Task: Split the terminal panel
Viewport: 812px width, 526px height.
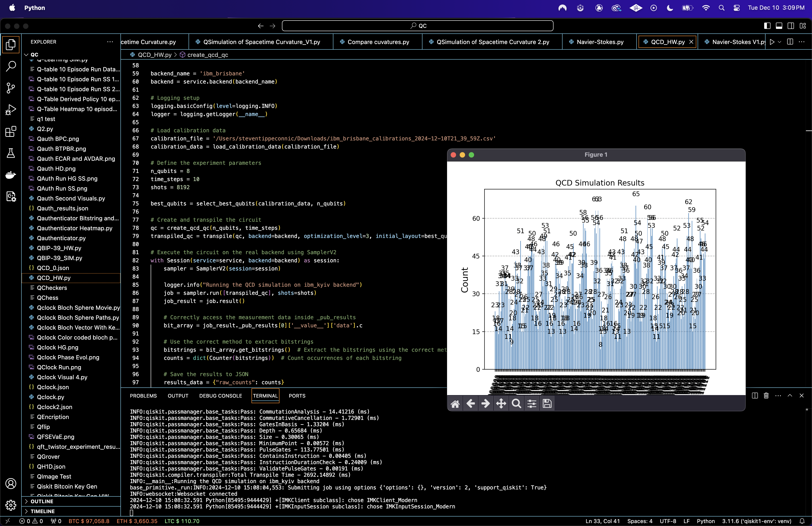Action: click(755, 396)
